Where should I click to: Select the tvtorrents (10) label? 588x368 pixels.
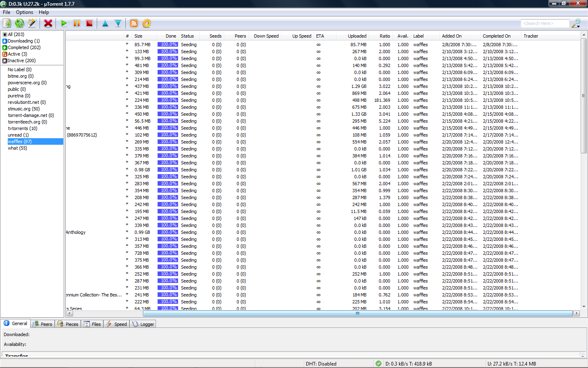(22, 128)
